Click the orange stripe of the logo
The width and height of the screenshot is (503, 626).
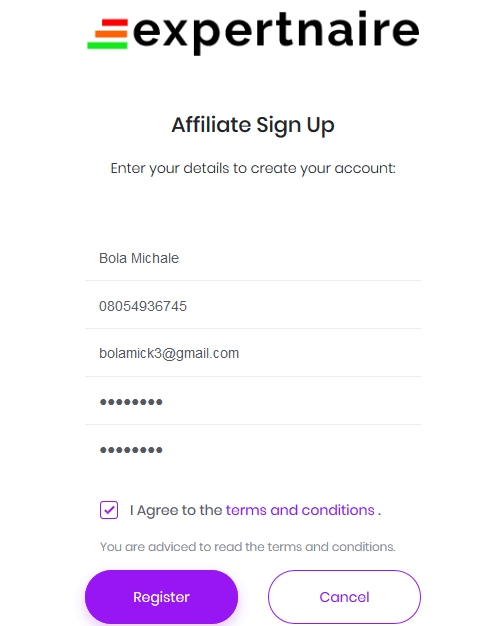pos(111,33)
